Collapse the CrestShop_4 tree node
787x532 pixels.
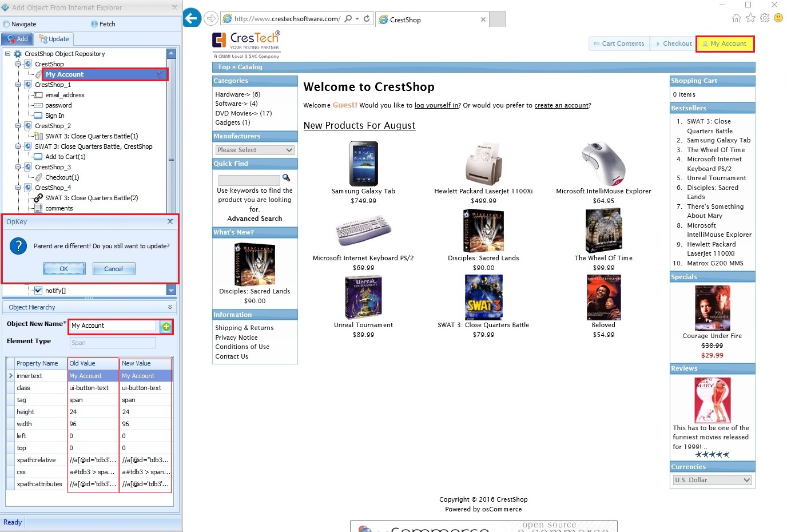18,188
